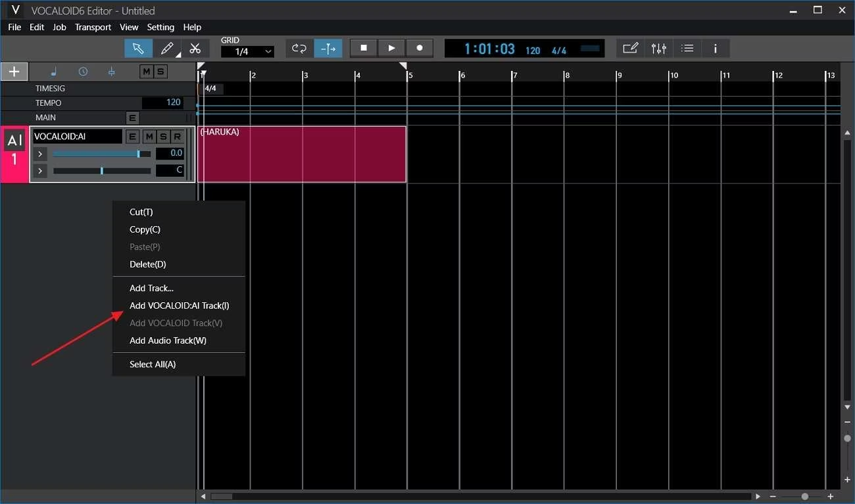This screenshot has width=855, height=504.
Task: Open the Transport menu
Action: [93, 27]
